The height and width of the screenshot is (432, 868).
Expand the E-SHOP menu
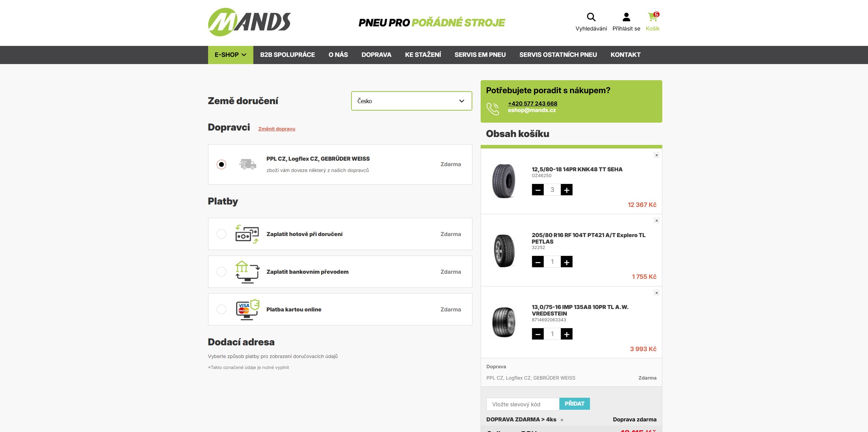point(231,55)
